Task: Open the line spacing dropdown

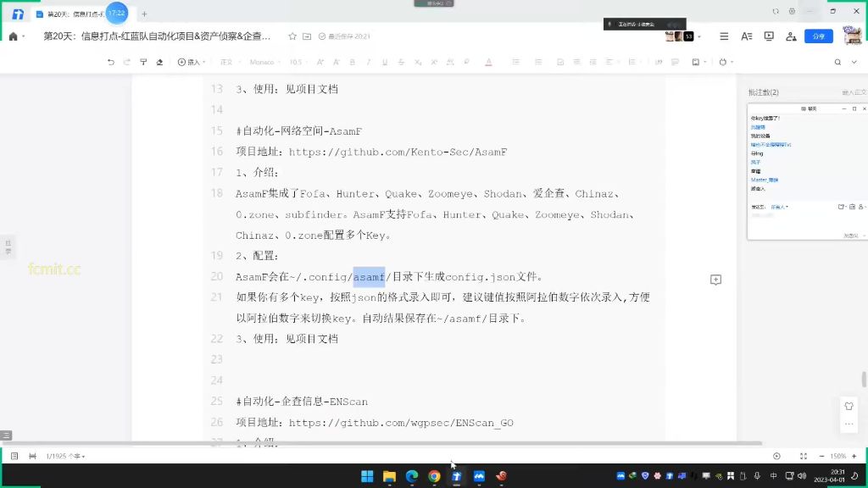Action: (633, 62)
